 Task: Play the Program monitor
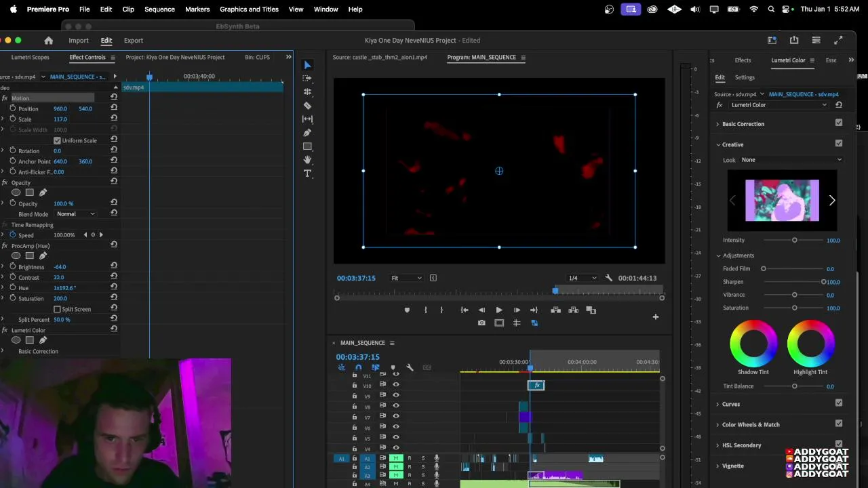(x=499, y=310)
